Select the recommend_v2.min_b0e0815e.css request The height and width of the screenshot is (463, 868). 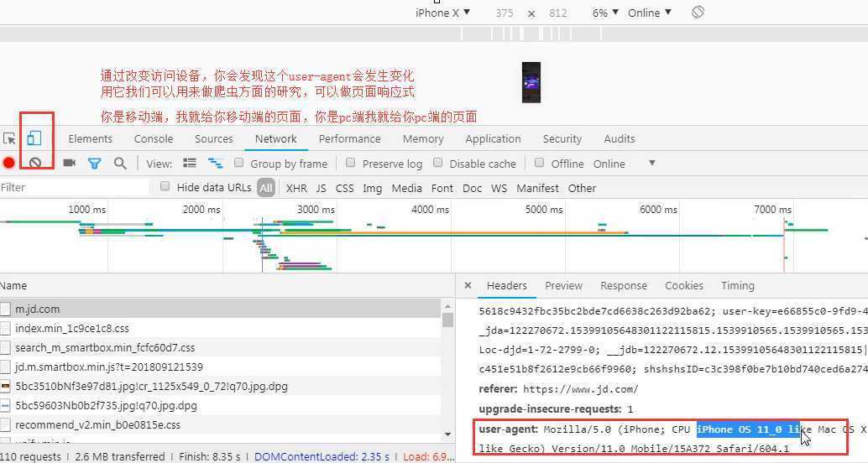click(x=221, y=424)
